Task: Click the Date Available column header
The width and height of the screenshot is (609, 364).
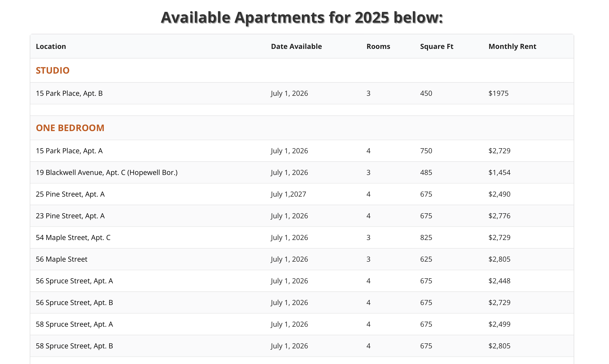Action: coord(296,46)
